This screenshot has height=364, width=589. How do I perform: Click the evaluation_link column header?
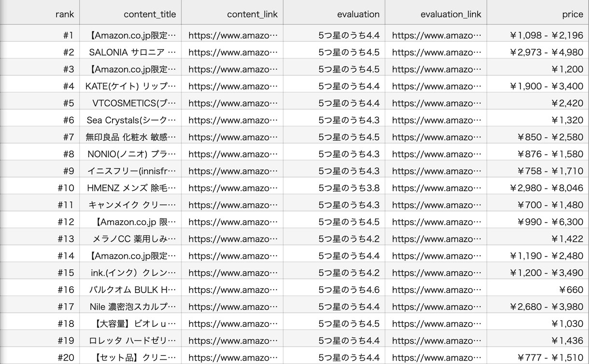tap(436, 12)
